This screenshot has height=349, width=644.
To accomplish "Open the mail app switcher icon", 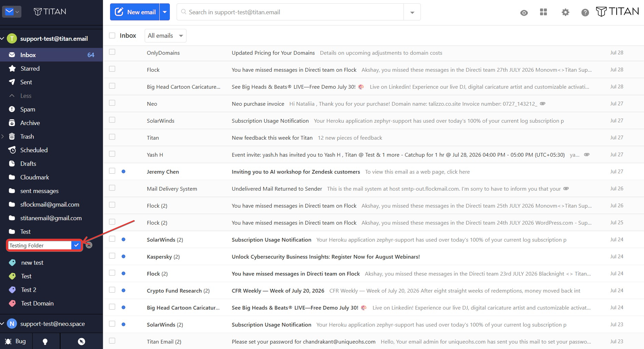I will [12, 12].
